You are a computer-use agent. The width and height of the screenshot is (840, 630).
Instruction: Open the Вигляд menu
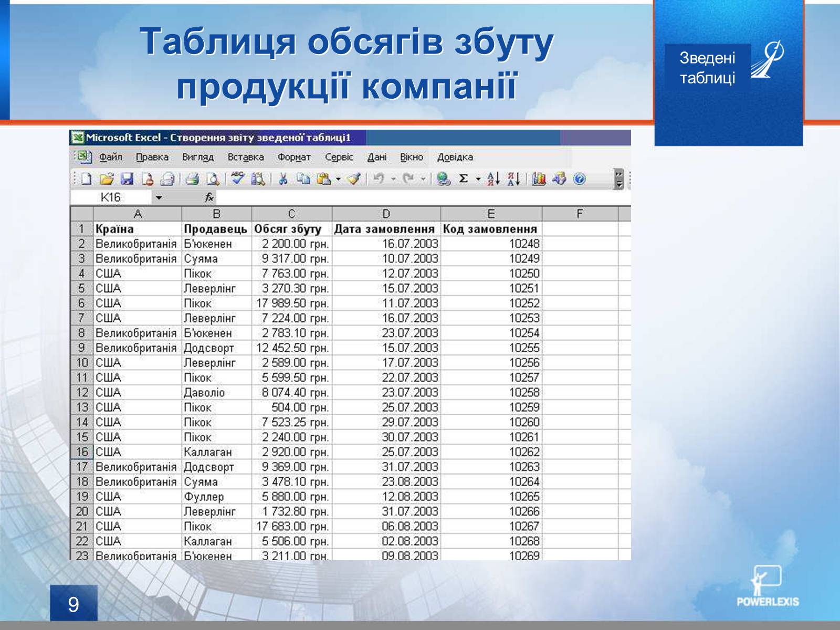point(198,157)
